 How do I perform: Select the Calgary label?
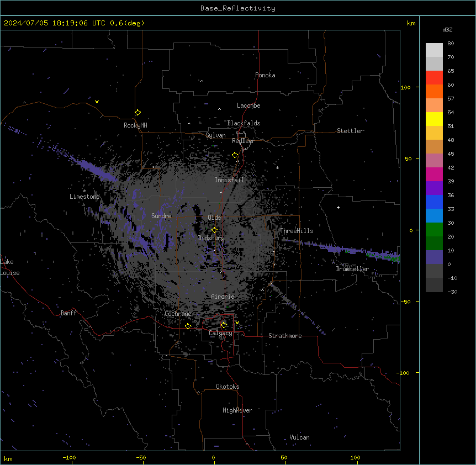click(x=220, y=333)
